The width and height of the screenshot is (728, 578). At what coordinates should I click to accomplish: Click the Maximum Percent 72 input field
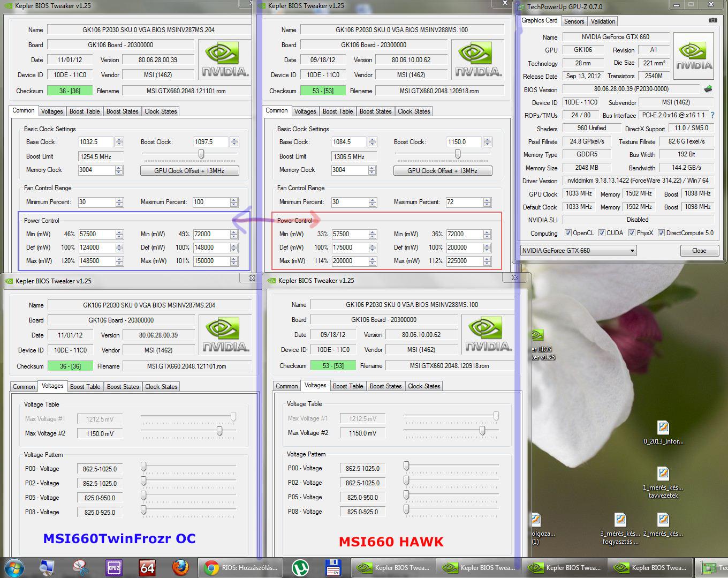(464, 202)
